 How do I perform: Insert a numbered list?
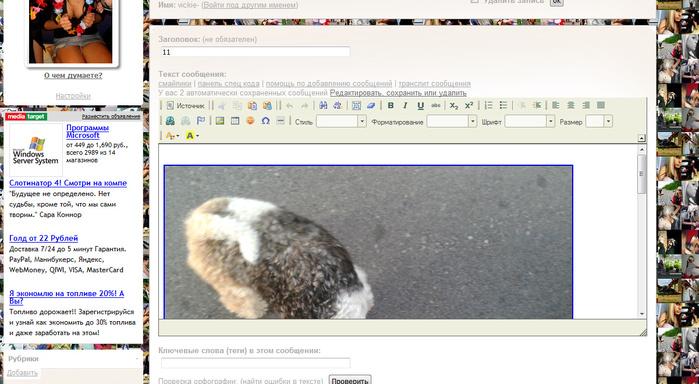pos(489,106)
